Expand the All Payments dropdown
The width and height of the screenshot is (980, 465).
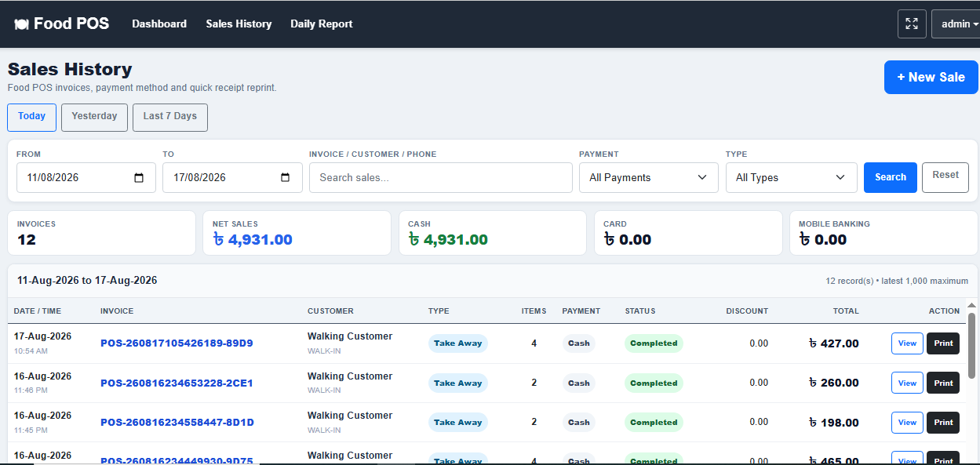648,177
